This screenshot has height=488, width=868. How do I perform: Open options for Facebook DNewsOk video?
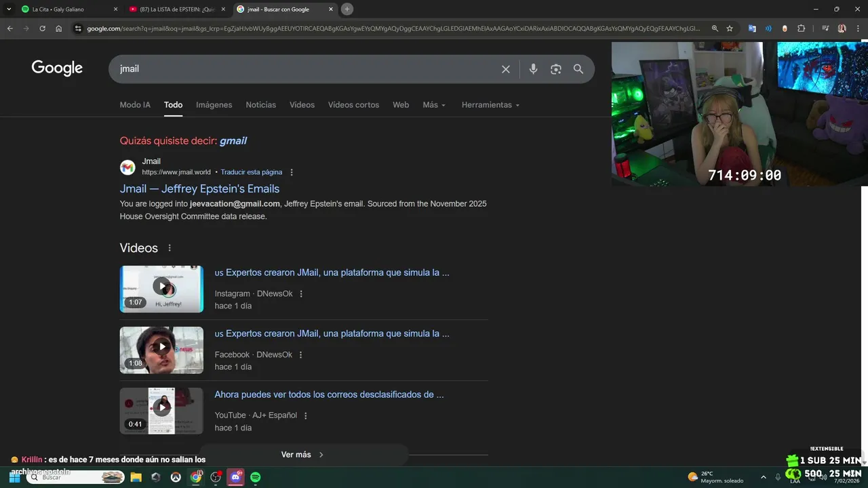(301, 355)
